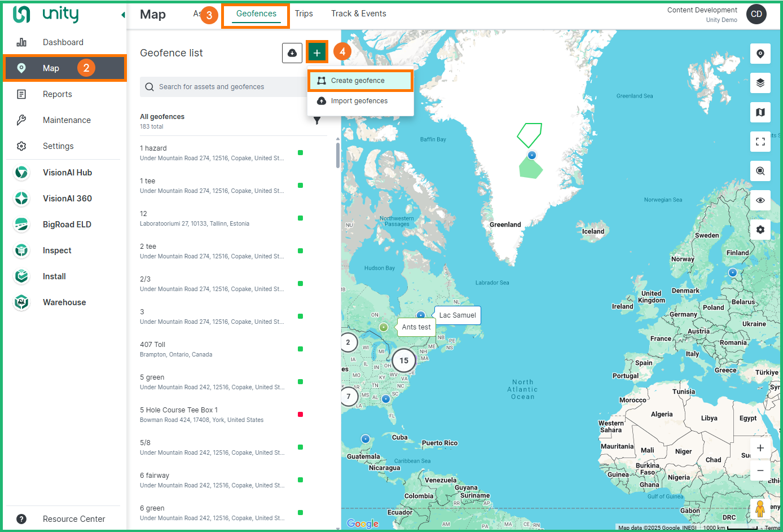
Task: Click the Street View pegman icon
Action: (x=760, y=508)
